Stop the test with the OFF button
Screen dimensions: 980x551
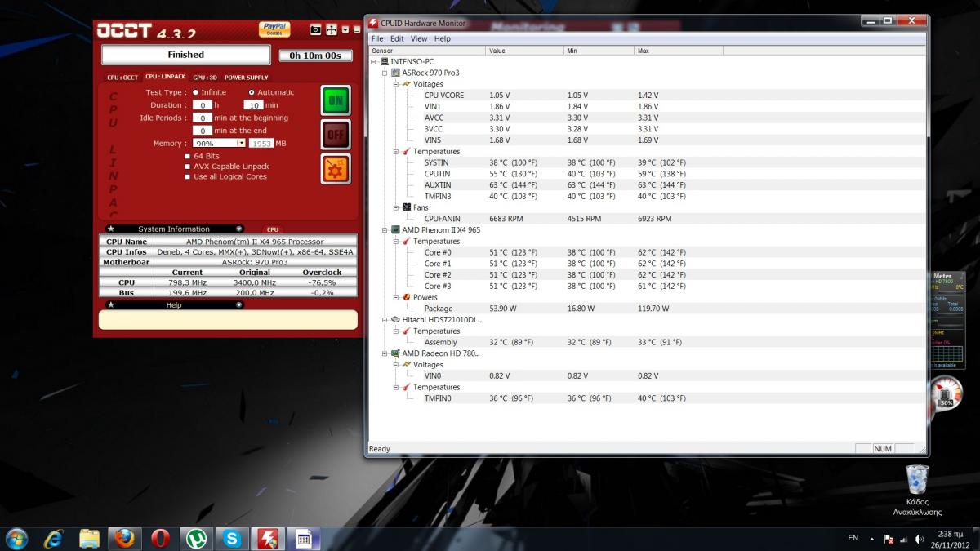336,134
